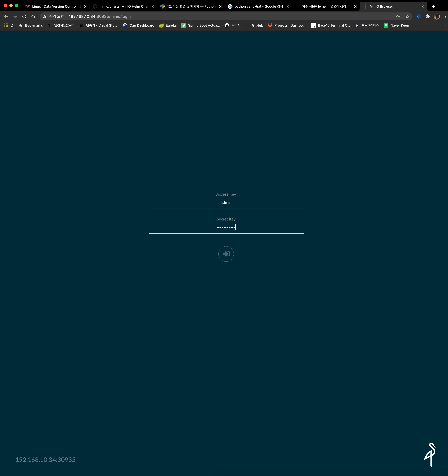Click the MinIO login arrow button
The height and width of the screenshot is (476, 448).
point(226,254)
